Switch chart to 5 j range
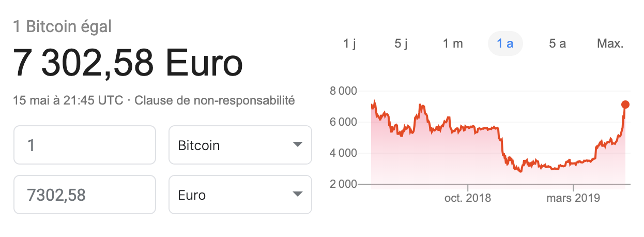The width and height of the screenshot is (644, 237). click(x=401, y=43)
